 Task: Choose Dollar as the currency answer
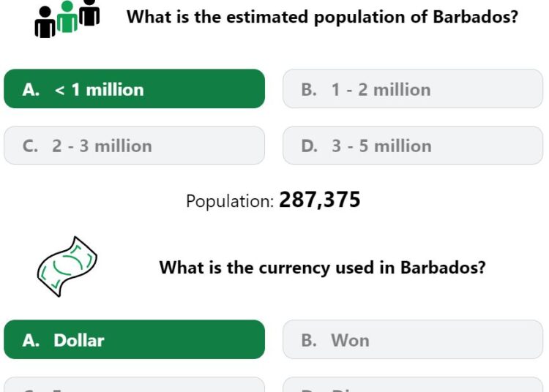(x=134, y=339)
